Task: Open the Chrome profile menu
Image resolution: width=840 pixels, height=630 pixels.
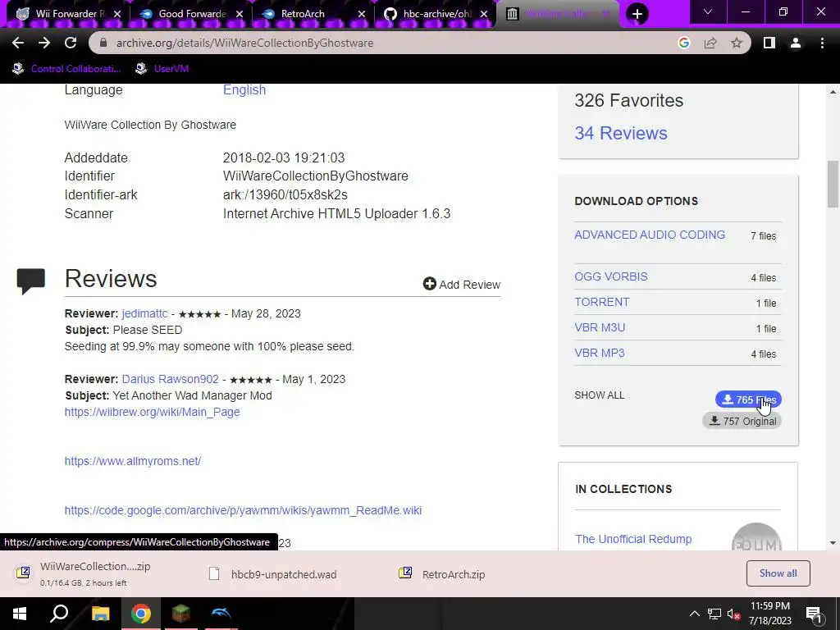Action: point(796,43)
